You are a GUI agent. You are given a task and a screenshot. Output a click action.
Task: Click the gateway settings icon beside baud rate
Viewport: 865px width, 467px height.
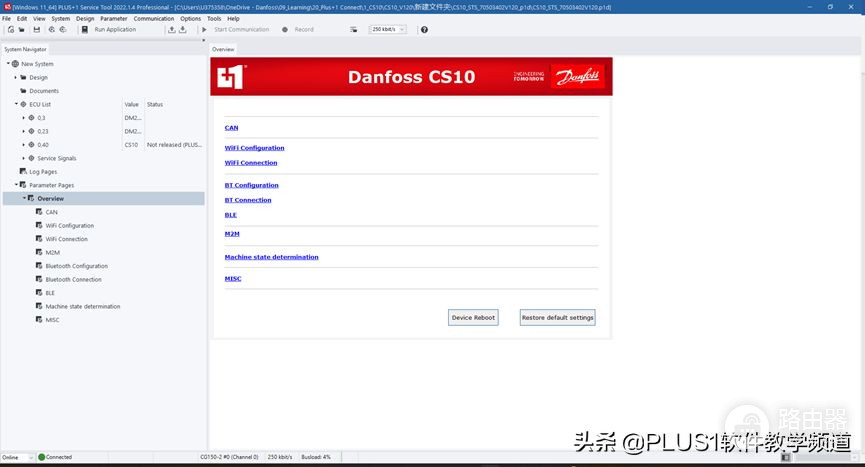click(354, 30)
